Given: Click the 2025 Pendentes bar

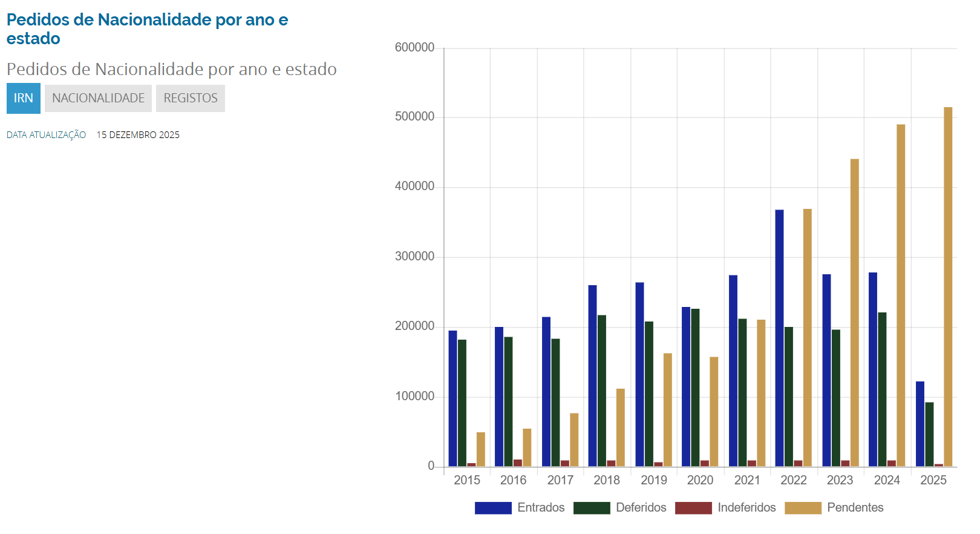Looking at the screenshot, I should pyautogui.click(x=948, y=286).
